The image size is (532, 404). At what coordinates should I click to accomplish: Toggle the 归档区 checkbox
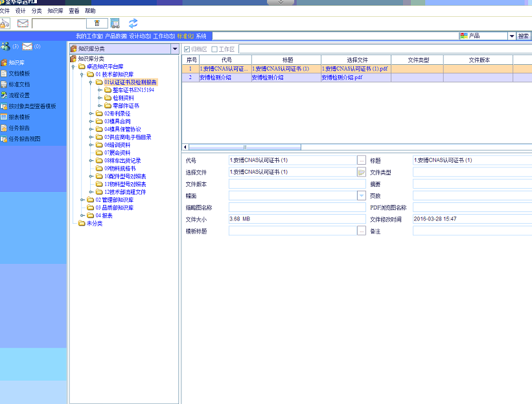(187, 49)
